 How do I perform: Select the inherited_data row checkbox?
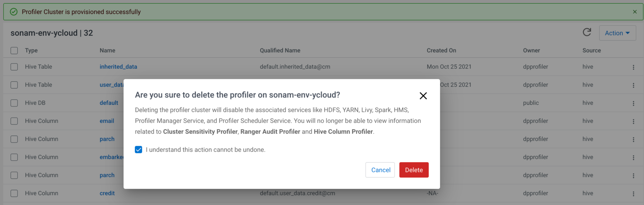click(14, 67)
